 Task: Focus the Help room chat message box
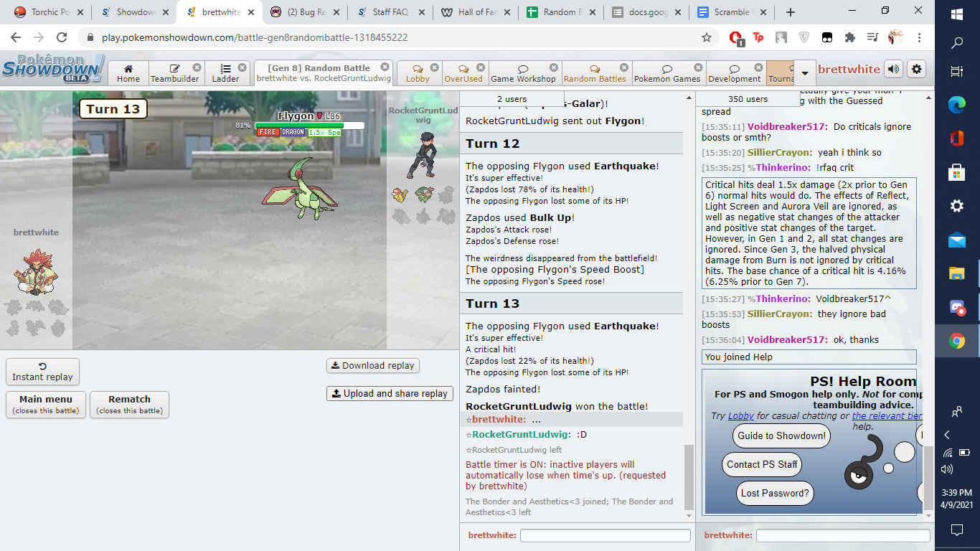point(843,535)
